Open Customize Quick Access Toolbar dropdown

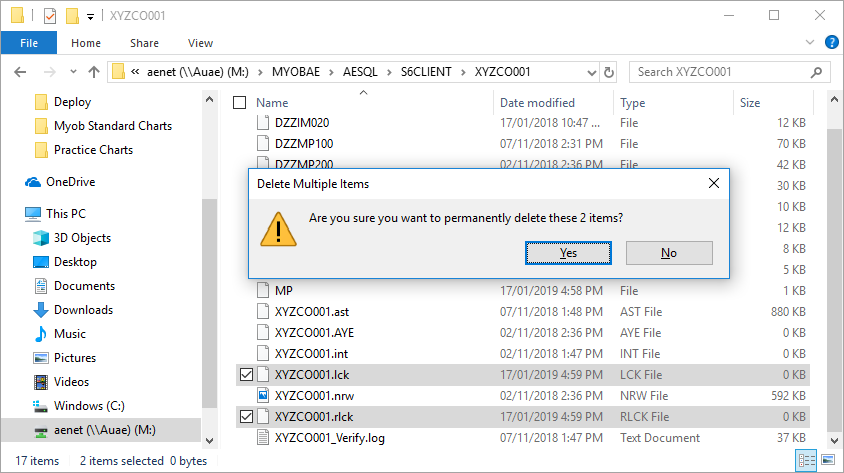[91, 16]
